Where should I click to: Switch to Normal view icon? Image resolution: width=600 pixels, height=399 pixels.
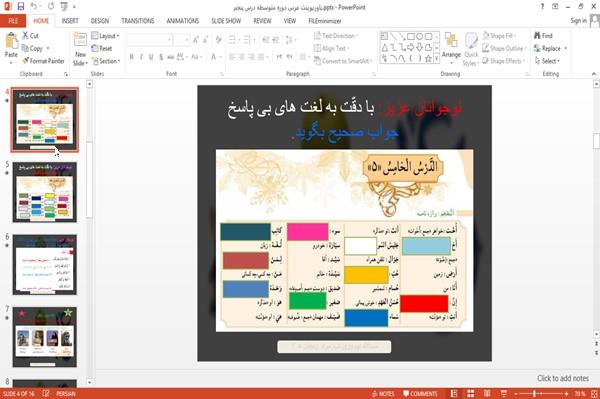tap(454, 394)
